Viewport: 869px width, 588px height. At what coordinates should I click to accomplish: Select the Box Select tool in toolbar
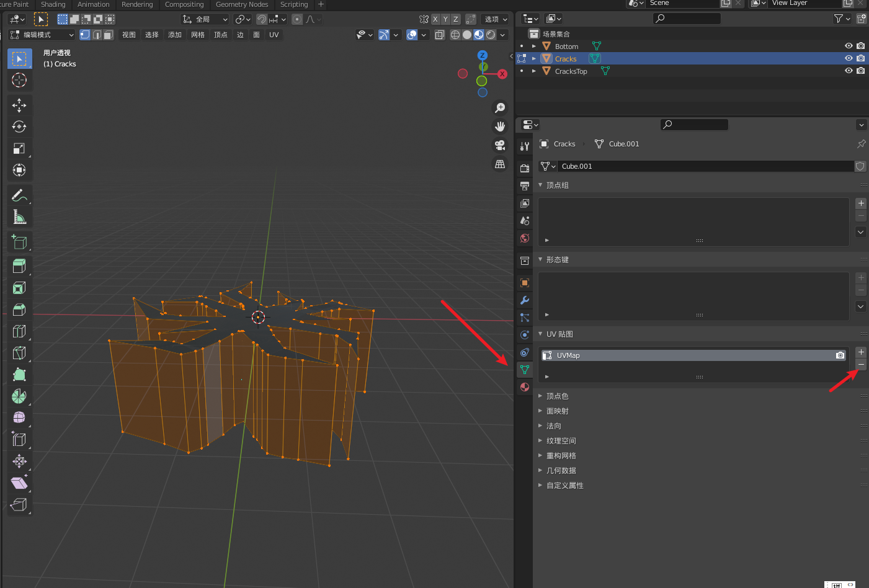pyautogui.click(x=19, y=59)
